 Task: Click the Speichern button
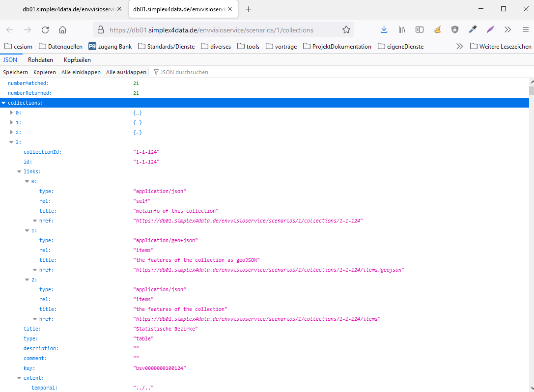coord(15,72)
